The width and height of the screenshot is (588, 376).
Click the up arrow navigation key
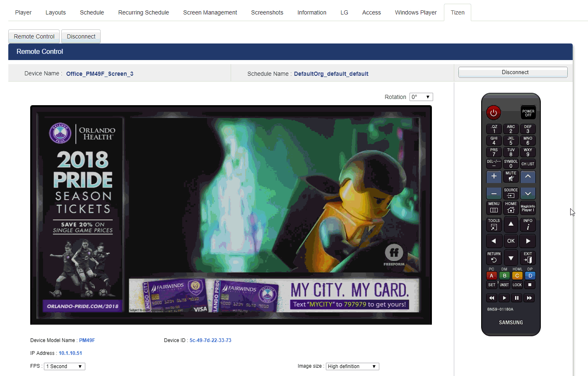(511, 224)
